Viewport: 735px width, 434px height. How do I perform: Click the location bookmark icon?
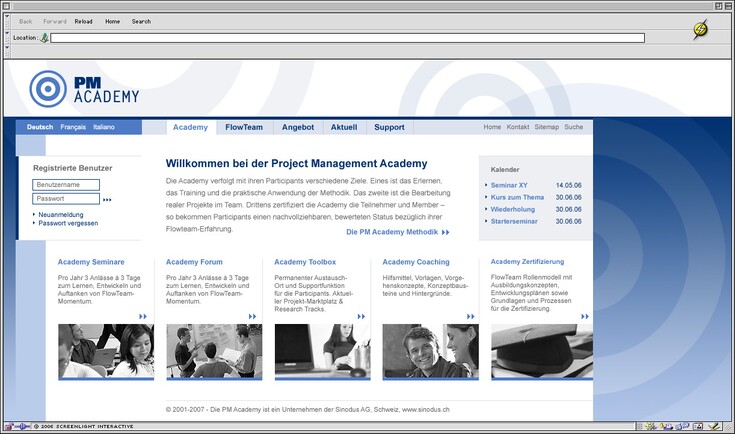point(44,37)
